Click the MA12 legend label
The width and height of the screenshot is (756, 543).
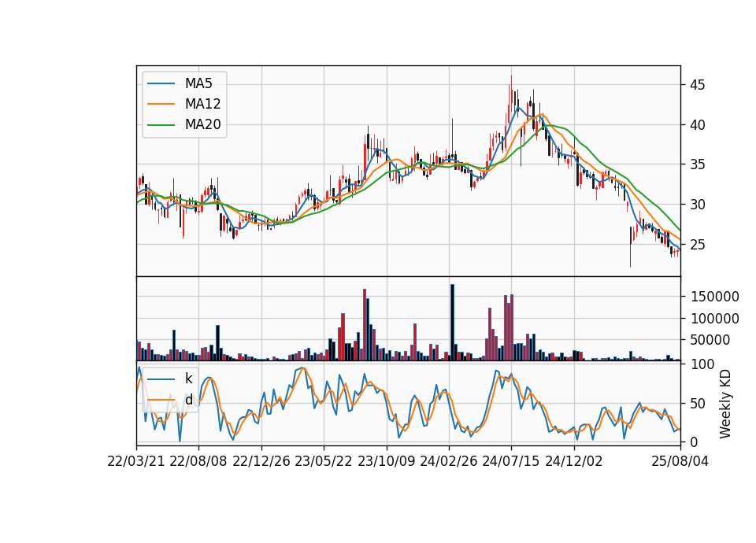[x=202, y=104]
